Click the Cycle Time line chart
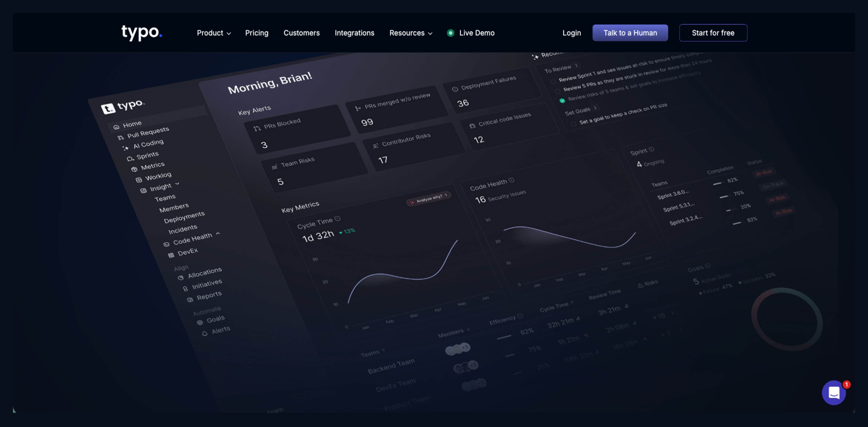 coord(403,272)
